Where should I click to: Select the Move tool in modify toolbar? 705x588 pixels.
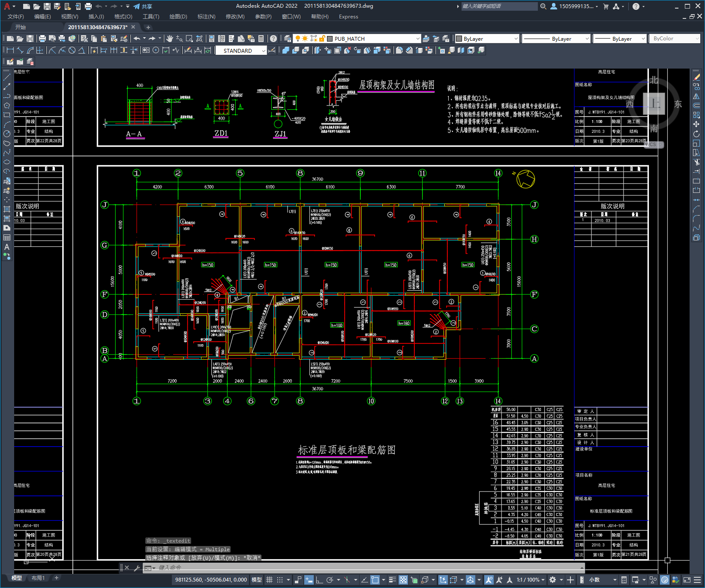tap(696, 124)
